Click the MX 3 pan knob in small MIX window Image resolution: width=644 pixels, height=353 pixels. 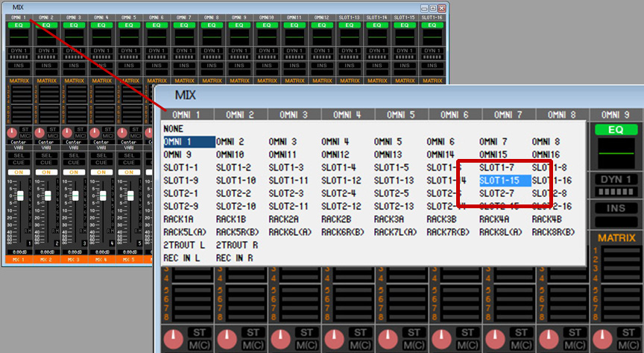click(67, 133)
